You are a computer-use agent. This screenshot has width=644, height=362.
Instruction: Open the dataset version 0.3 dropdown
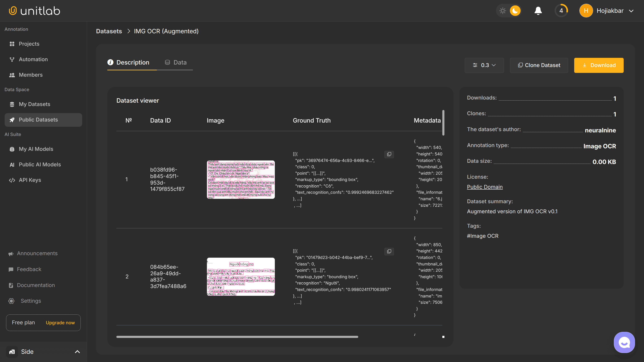tap(484, 65)
